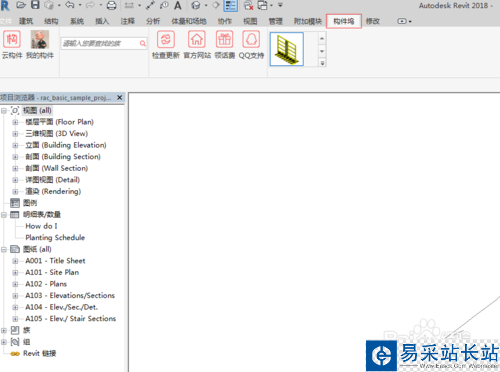Select sheet A103 - Elevations/Sections
Viewport: 500px width, 372px height.
[x=70, y=295]
